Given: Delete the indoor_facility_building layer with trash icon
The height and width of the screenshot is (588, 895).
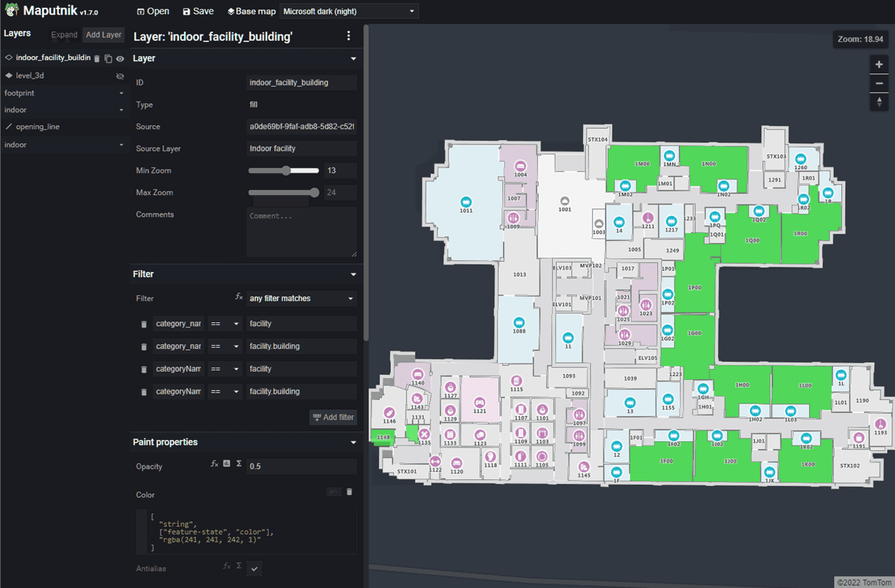Looking at the screenshot, I should click(97, 59).
